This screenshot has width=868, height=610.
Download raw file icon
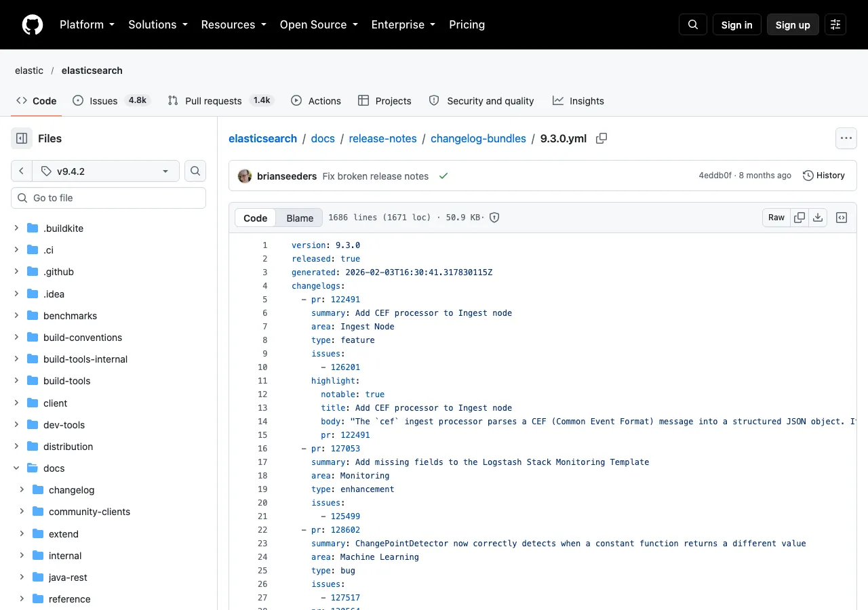pyautogui.click(x=818, y=218)
